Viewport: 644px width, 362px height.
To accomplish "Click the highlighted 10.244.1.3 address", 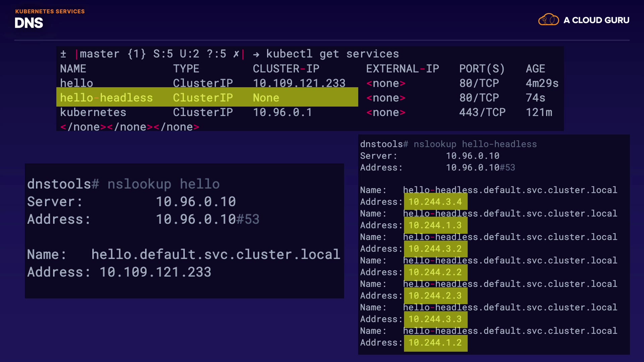I will pos(435,225).
